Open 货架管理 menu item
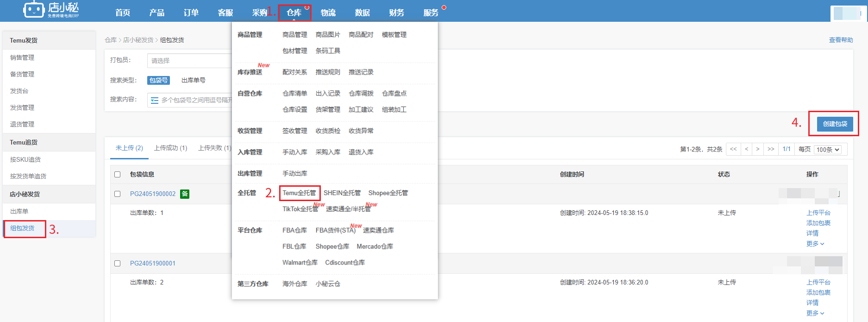This screenshot has height=322, width=868. pyautogui.click(x=328, y=110)
